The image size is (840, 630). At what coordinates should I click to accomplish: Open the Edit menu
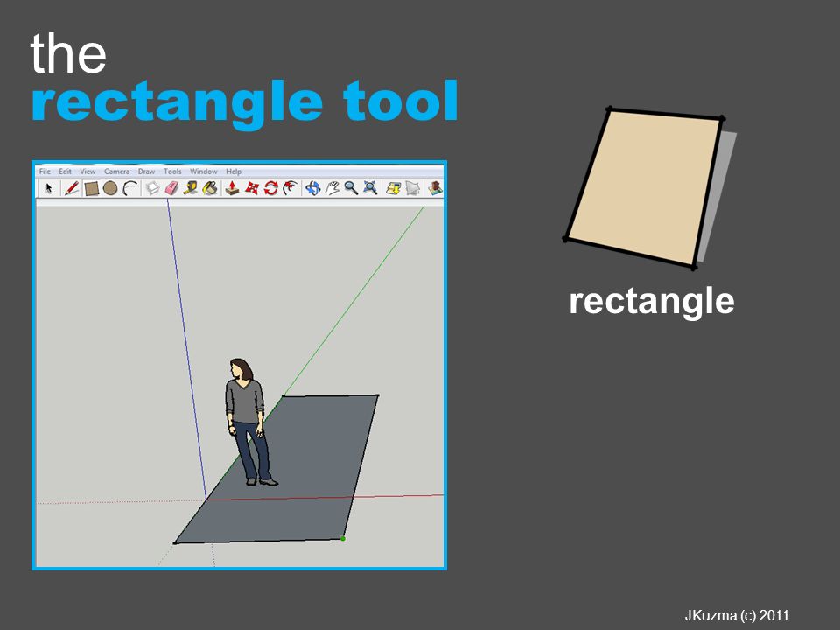(x=65, y=171)
